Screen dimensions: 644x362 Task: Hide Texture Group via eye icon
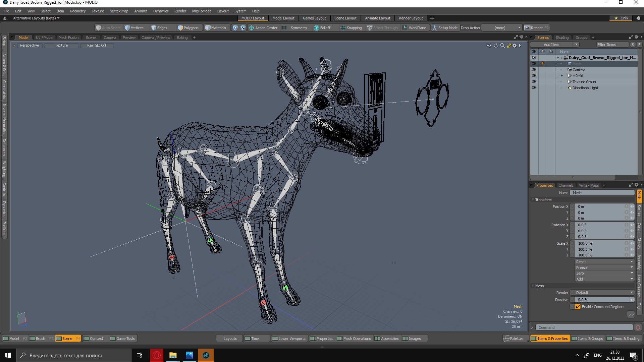point(534,82)
